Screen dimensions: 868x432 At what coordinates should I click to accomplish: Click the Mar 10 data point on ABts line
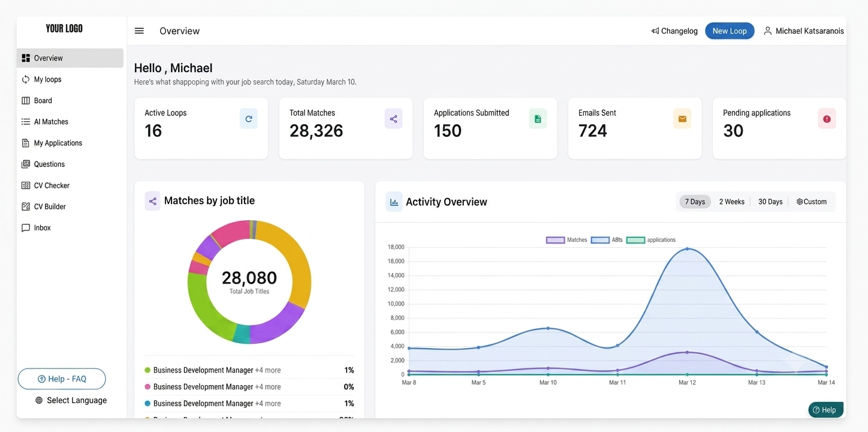coord(548,328)
